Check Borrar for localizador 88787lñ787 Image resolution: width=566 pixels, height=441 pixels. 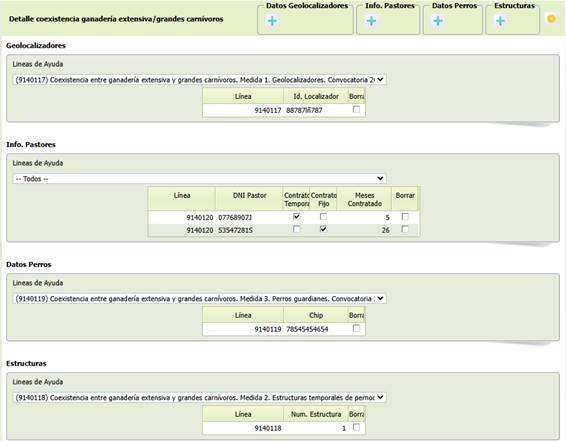point(356,109)
